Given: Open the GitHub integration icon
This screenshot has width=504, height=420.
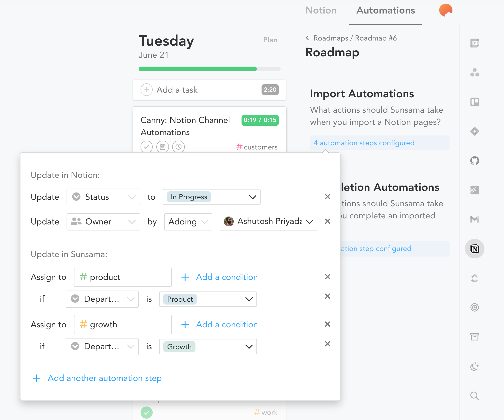Looking at the screenshot, I should (475, 160).
